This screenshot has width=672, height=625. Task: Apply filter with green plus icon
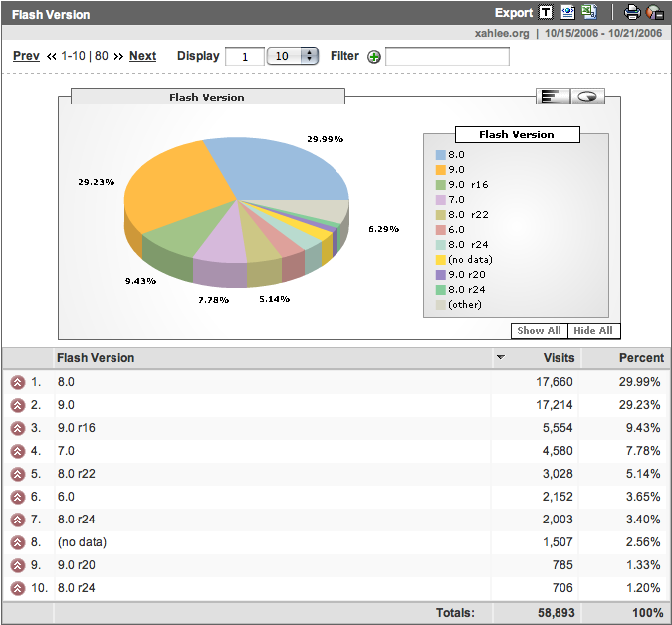pyautogui.click(x=374, y=57)
